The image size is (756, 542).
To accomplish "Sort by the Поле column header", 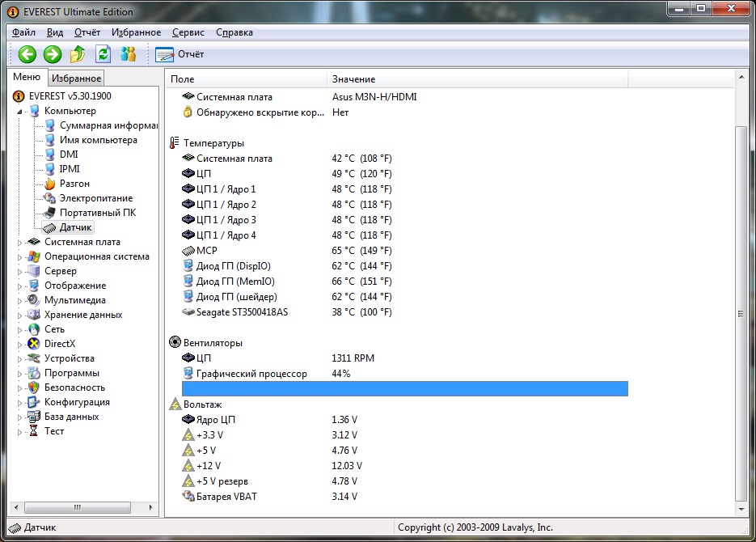I will 247,79.
